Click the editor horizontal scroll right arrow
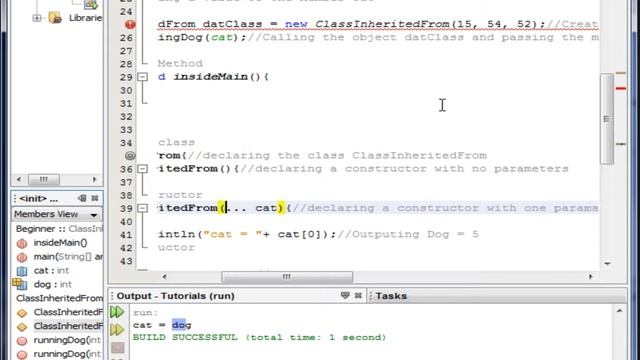640x360 pixels. point(590,277)
